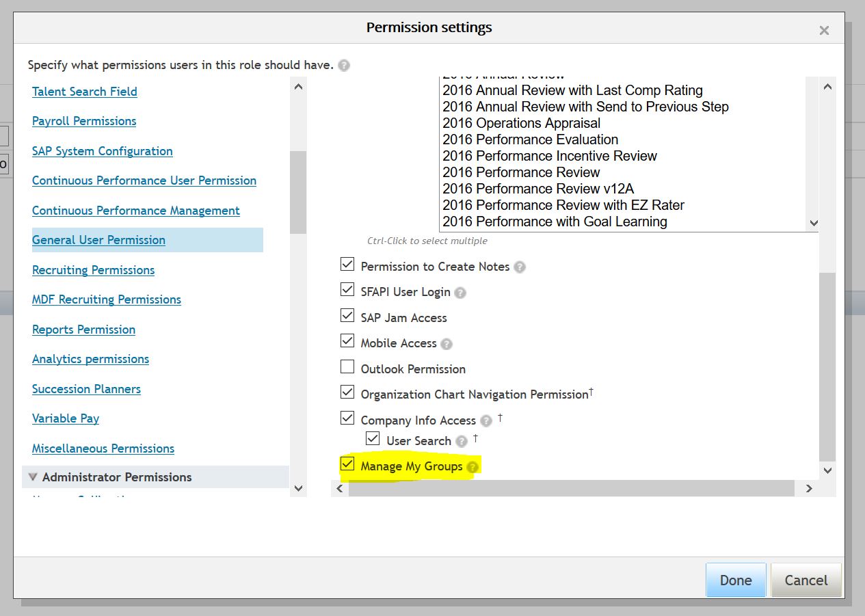The image size is (865, 616).
Task: Select MDF Recruiting Permissions
Action: point(107,299)
